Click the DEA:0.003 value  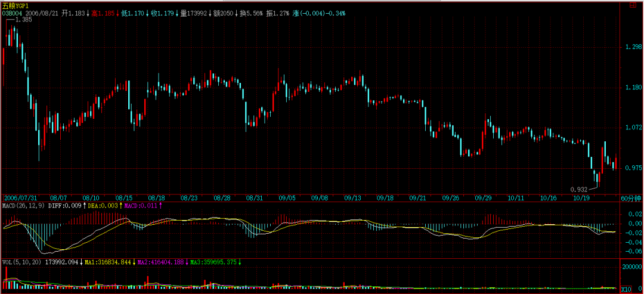tap(103, 205)
